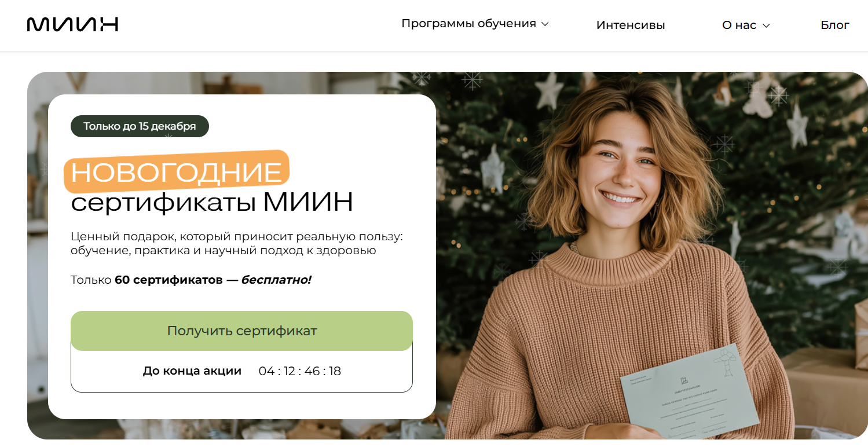Go to the Интенсивы page

click(x=631, y=25)
